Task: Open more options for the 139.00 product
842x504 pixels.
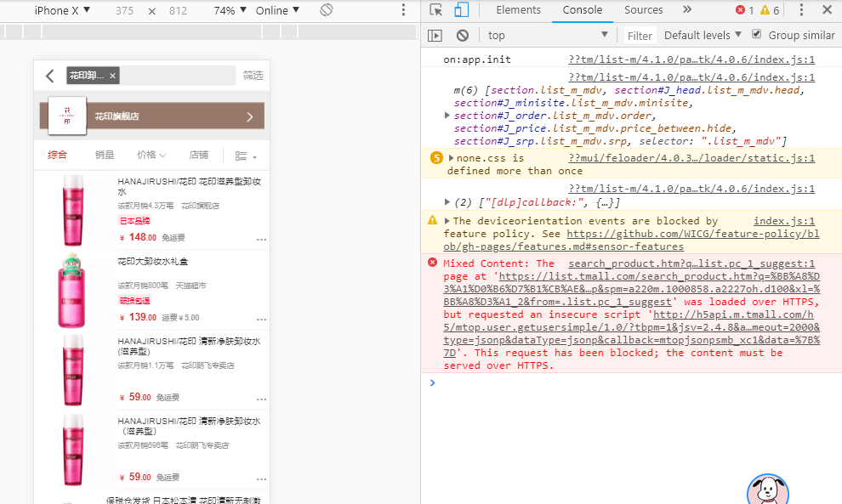Action: (x=261, y=320)
